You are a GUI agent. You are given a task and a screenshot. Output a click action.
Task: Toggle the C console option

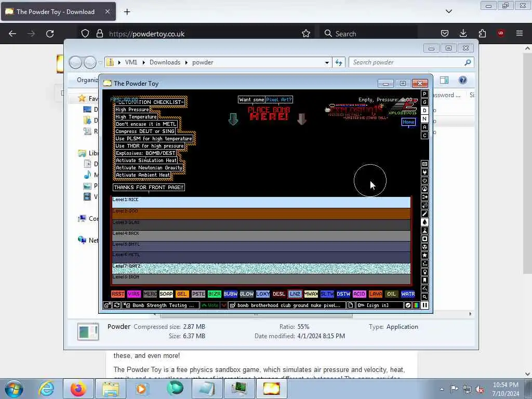424,136
